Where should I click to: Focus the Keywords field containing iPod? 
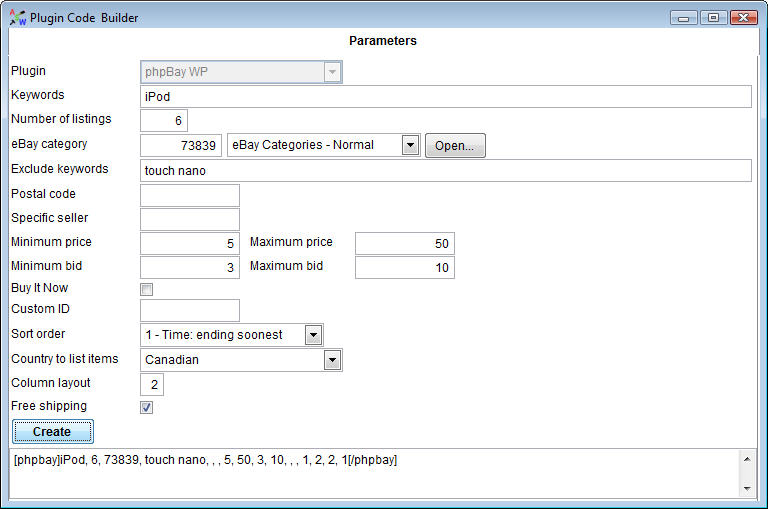tap(446, 97)
